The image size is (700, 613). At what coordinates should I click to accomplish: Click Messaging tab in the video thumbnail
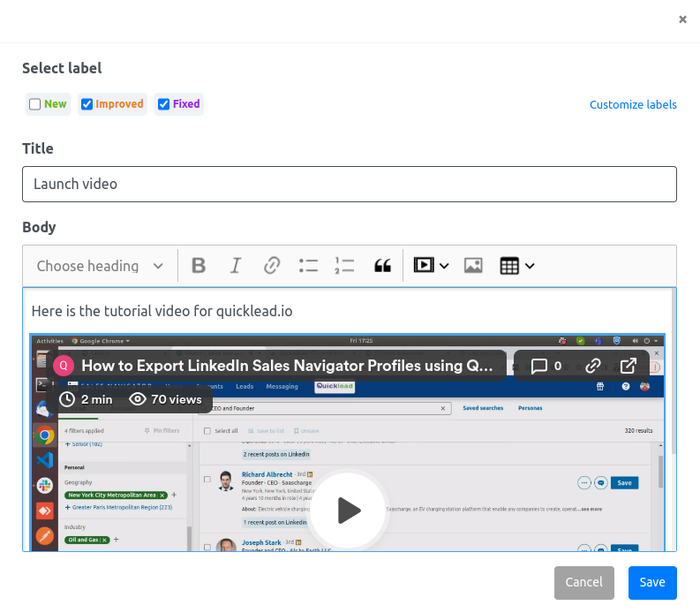click(x=282, y=387)
